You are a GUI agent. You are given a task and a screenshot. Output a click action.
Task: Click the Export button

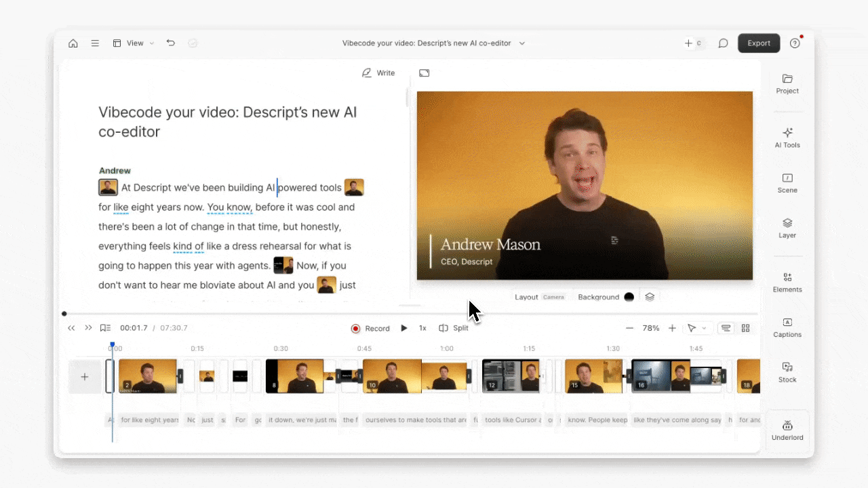759,43
